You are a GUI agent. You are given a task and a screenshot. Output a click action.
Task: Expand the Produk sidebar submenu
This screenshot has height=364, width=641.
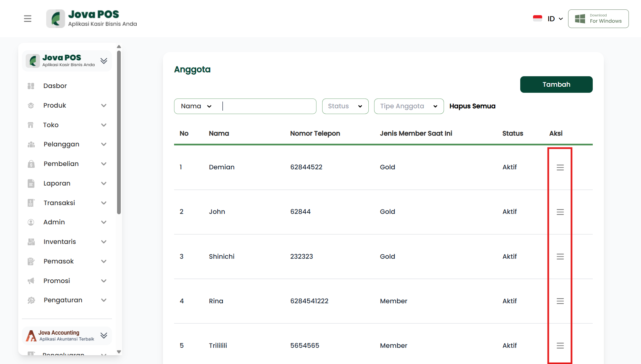pos(104,106)
